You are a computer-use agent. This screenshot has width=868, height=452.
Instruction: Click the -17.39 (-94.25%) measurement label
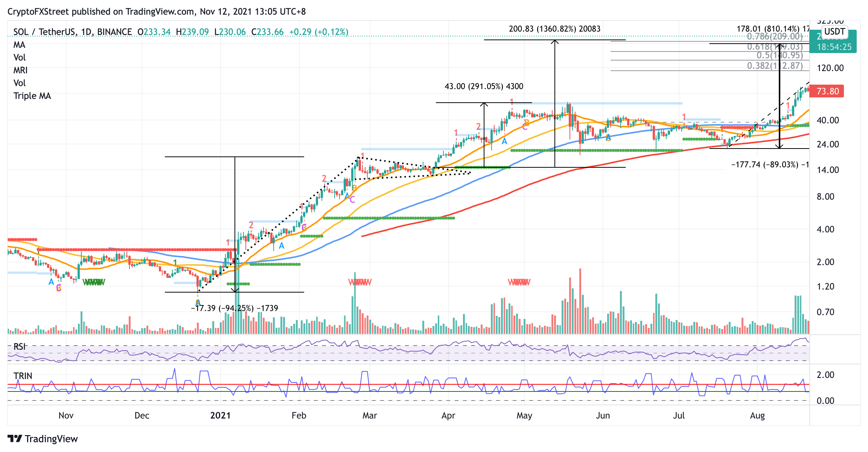[x=235, y=308]
